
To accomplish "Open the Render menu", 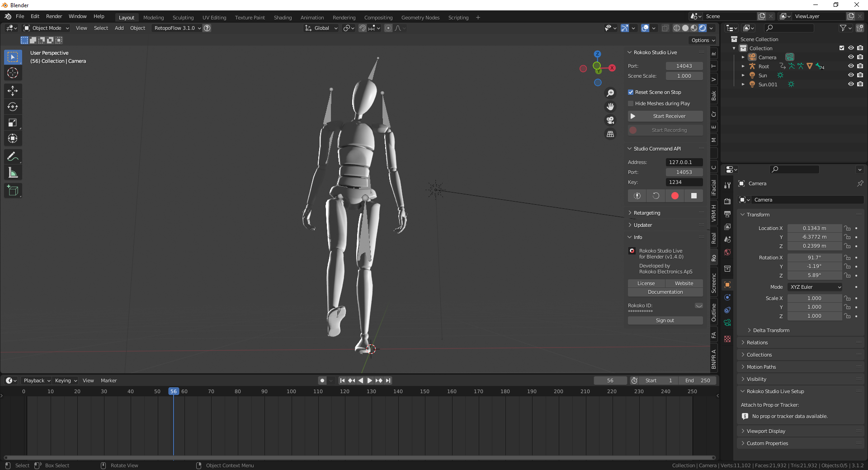I will click(54, 16).
